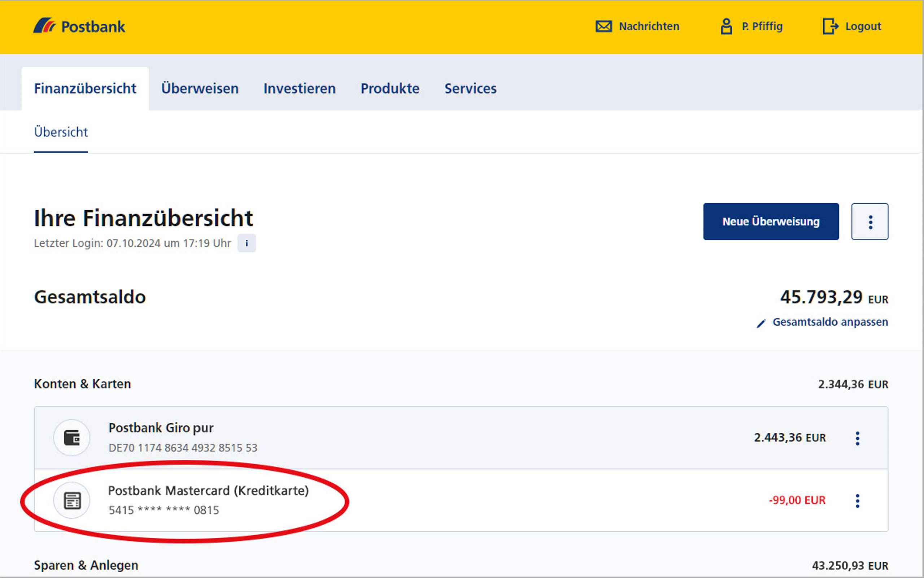Click the Konten & Karten heading

pyautogui.click(x=82, y=384)
